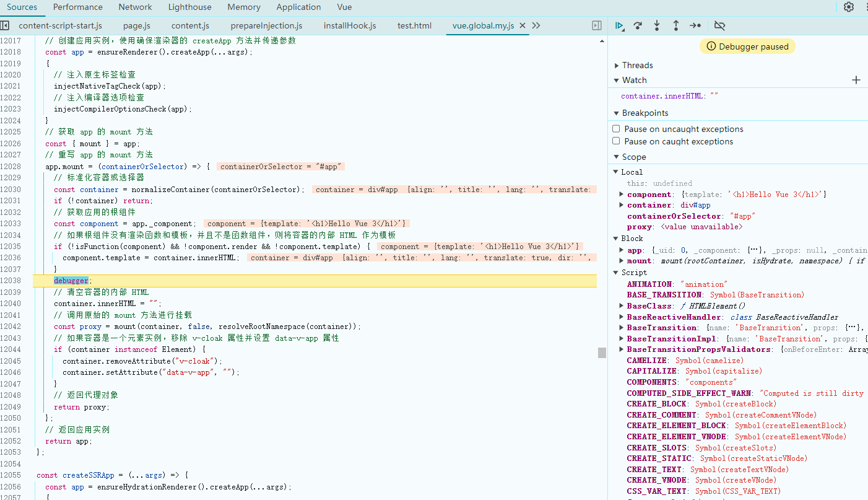Enable Pause on uncaught exceptions
868x500 pixels.
tap(616, 129)
